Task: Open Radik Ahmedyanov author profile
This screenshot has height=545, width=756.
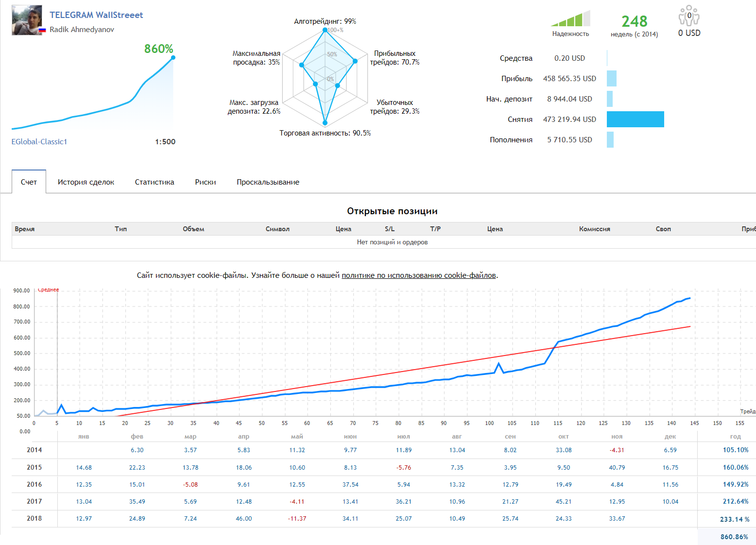Action: point(82,30)
